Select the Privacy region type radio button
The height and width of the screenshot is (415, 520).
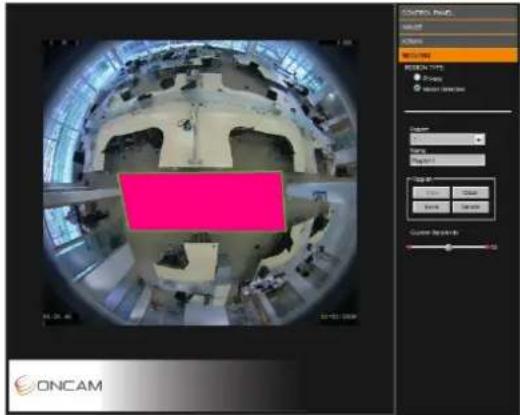417,77
